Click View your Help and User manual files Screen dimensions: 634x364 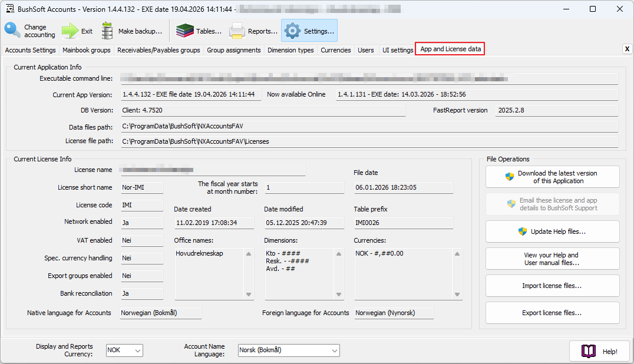point(552,259)
